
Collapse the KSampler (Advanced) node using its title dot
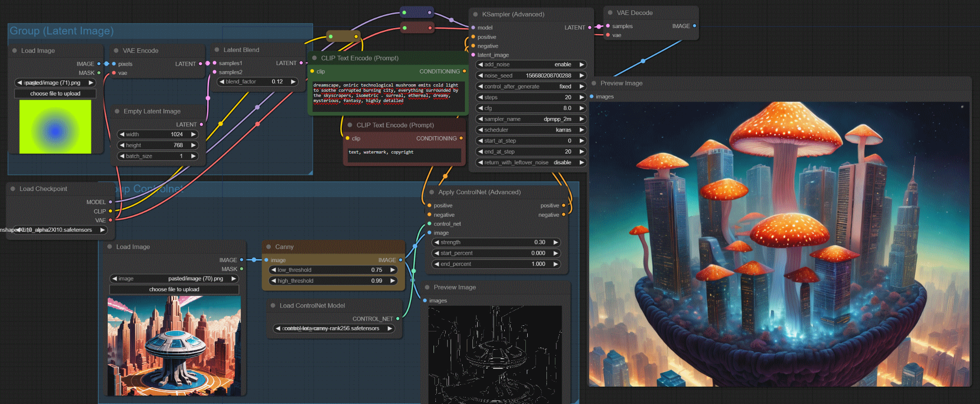[476, 15]
